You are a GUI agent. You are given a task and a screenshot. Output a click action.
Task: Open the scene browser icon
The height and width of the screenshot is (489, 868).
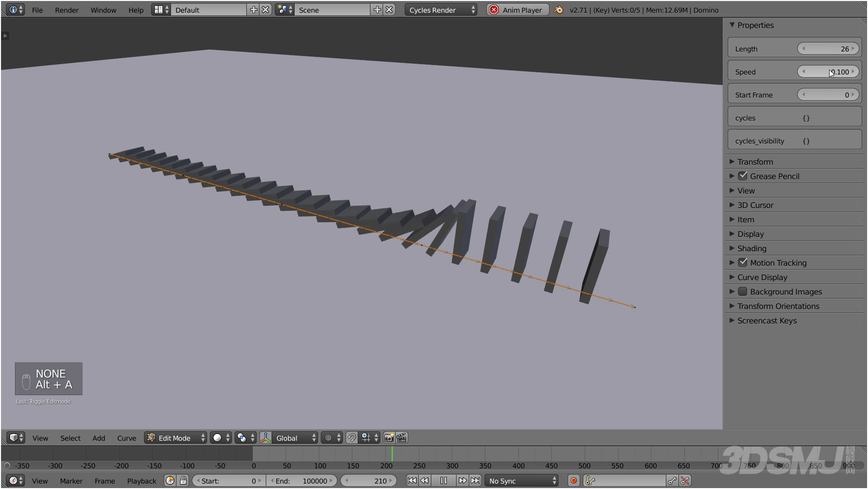click(x=284, y=9)
